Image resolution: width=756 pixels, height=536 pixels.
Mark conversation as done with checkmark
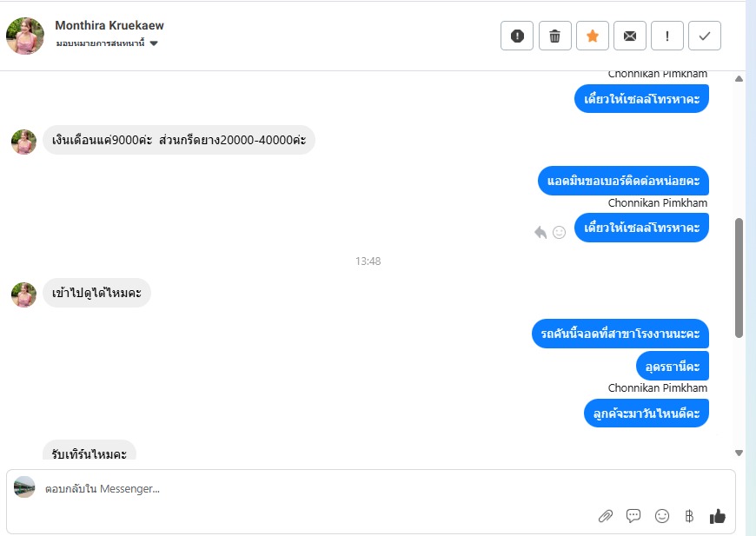click(705, 36)
